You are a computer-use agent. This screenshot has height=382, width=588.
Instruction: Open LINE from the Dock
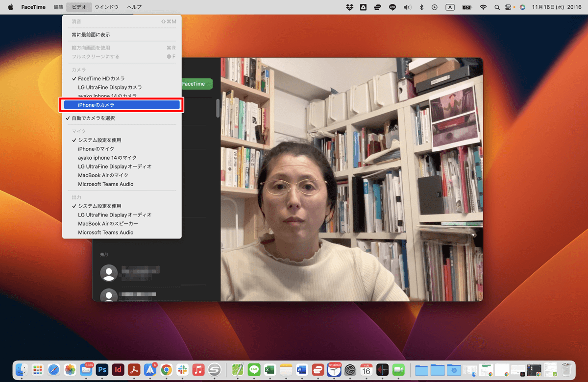coord(254,370)
